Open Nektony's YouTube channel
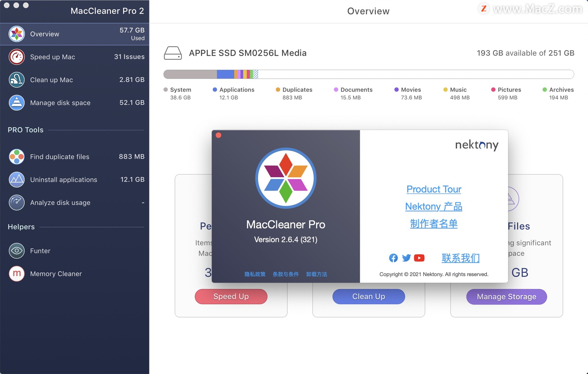This screenshot has height=374, width=588. point(419,258)
